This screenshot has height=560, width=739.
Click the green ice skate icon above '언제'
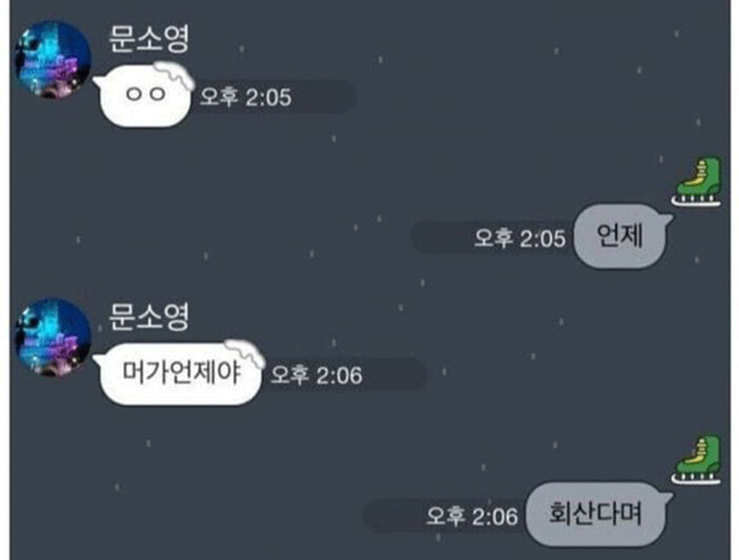(x=697, y=181)
